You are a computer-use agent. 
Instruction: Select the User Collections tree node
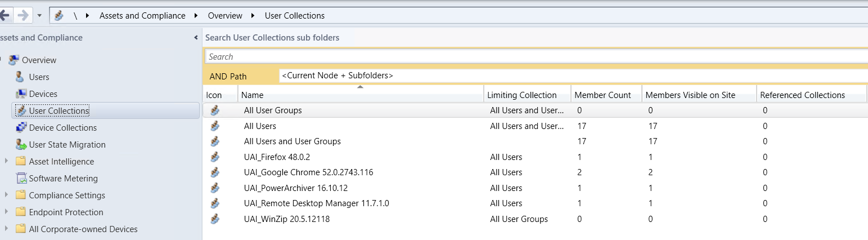tap(59, 111)
